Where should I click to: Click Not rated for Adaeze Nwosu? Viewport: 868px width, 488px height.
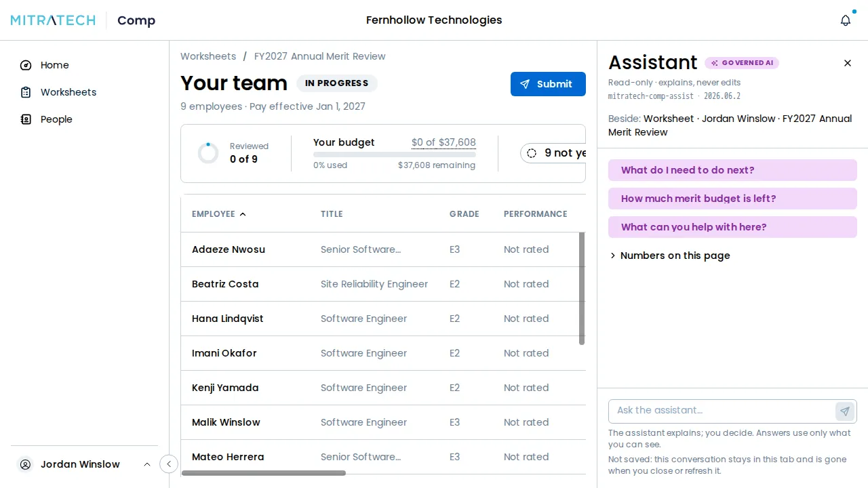click(x=526, y=249)
